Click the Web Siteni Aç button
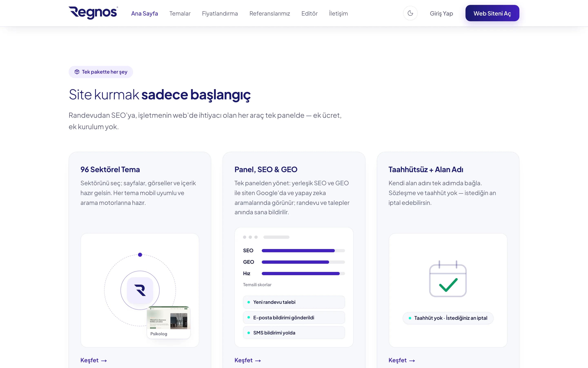Screen dimensions: 588x368 click(x=492, y=13)
